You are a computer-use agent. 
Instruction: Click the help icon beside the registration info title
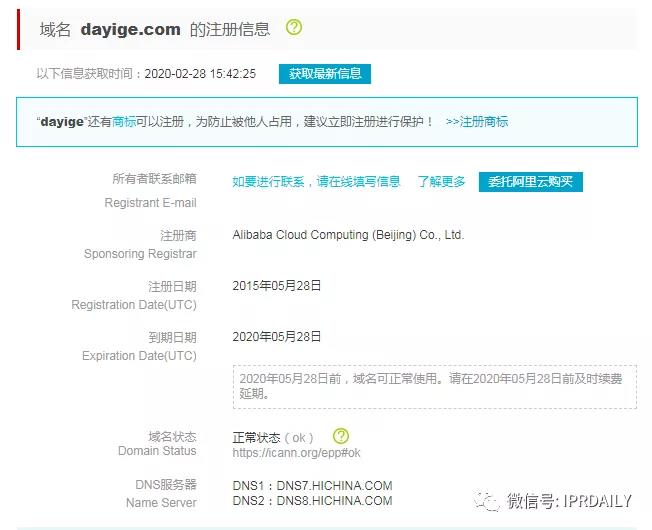point(294,27)
